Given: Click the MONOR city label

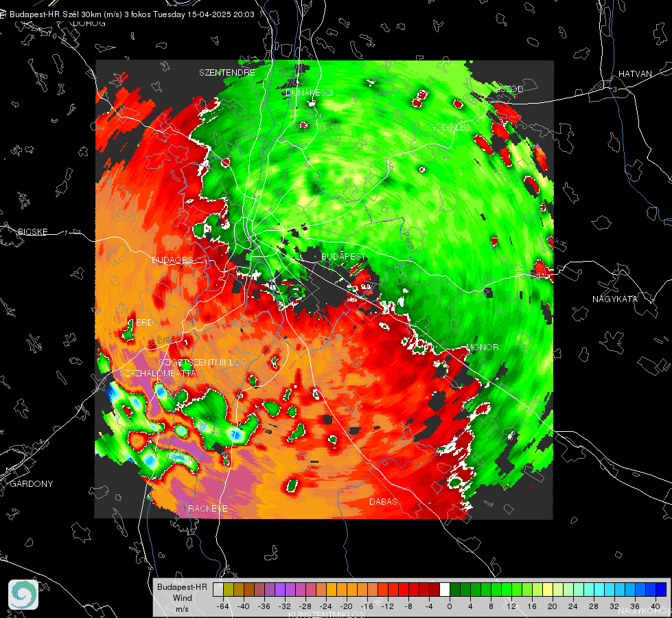Looking at the screenshot, I should 483,347.
